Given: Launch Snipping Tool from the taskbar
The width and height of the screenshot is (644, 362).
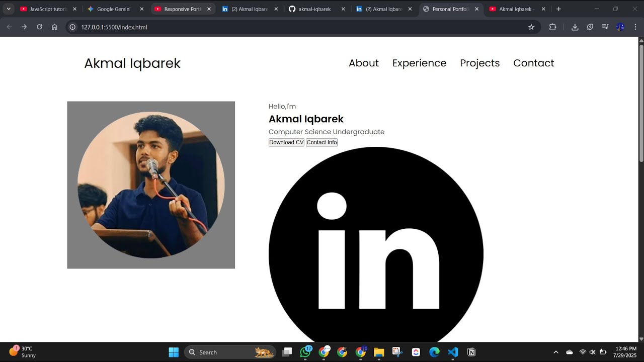Looking at the screenshot, I should 397,352.
